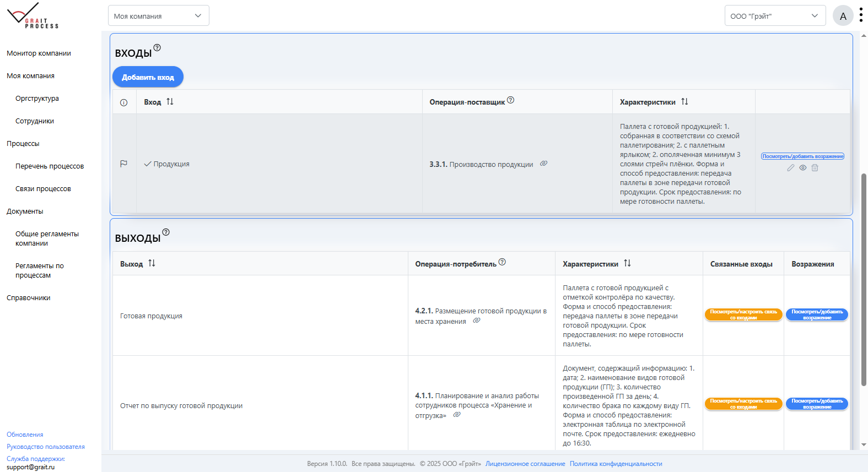868x472 pixels.
Task: Open Политика конфиденциальности link
Action: point(616,464)
